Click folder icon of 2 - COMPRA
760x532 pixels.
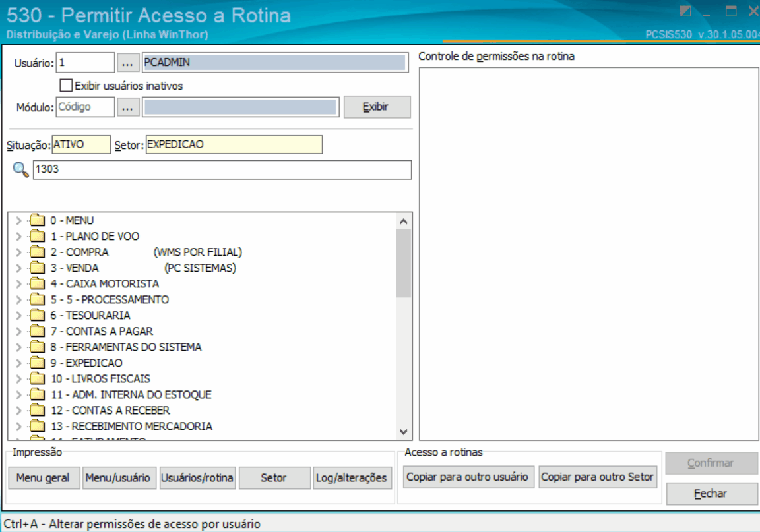pyautogui.click(x=37, y=252)
